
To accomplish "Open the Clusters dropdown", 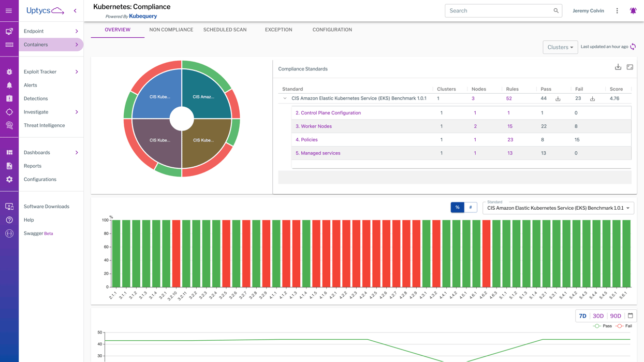I will [x=560, y=47].
